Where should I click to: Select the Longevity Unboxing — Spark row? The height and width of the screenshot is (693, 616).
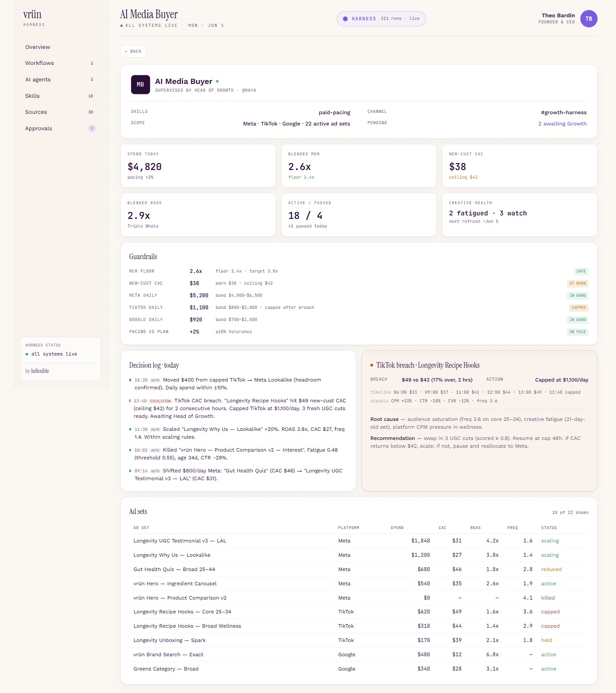pos(359,640)
